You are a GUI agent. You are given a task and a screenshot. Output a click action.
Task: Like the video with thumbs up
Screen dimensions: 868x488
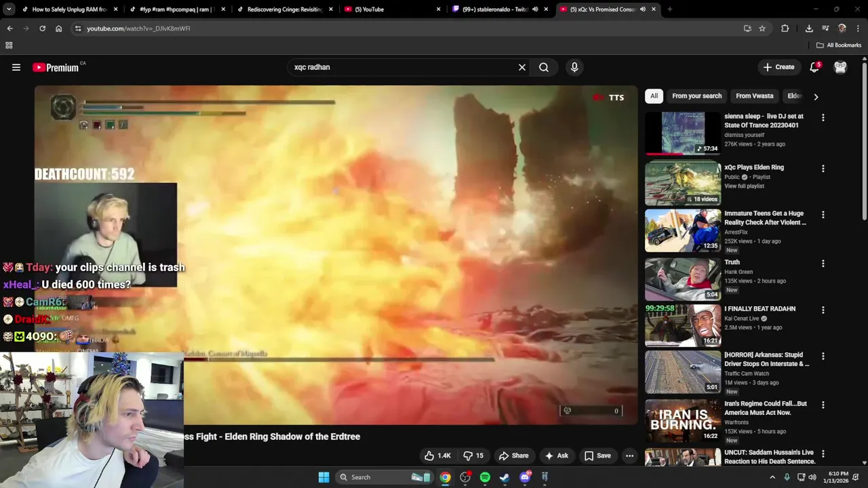tap(437, 455)
